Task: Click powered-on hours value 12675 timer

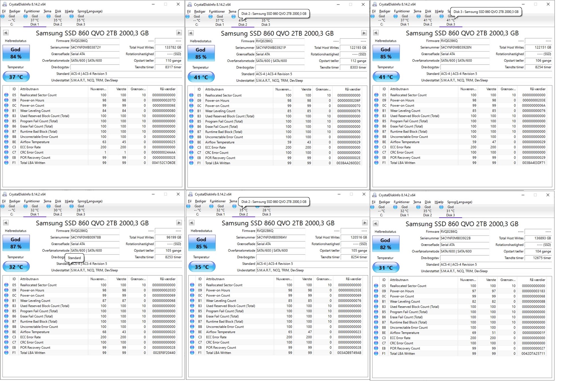Action: click(538, 258)
